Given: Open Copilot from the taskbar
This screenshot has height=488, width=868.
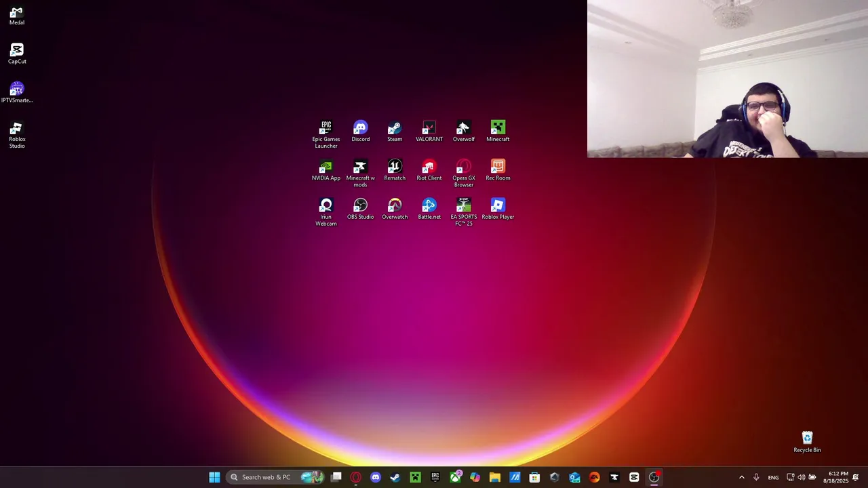Looking at the screenshot, I should (x=475, y=477).
